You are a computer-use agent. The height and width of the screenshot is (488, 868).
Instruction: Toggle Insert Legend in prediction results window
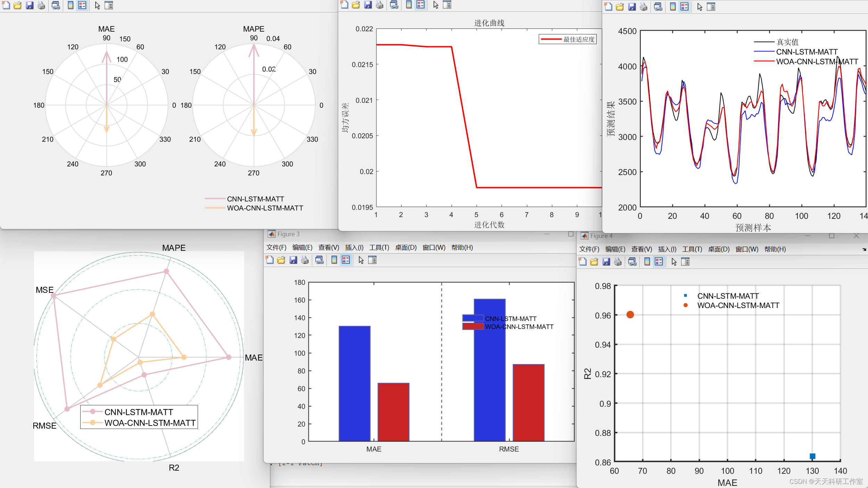tap(684, 7)
